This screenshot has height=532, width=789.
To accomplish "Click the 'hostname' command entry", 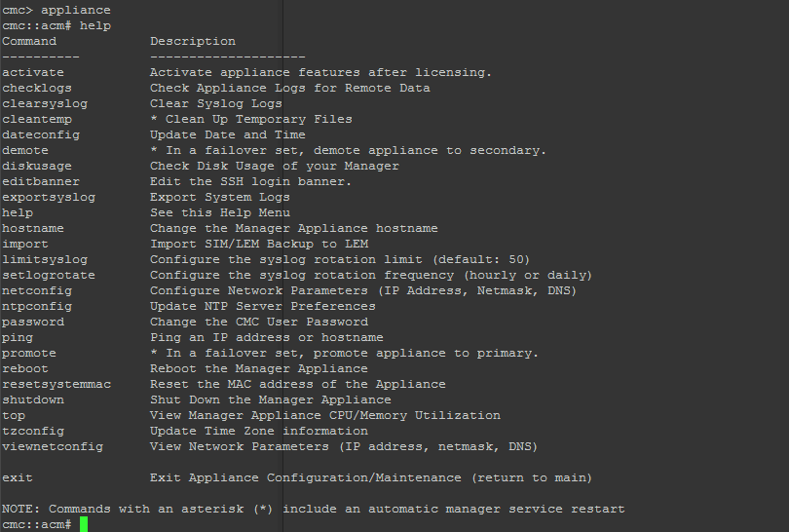I will [33, 228].
